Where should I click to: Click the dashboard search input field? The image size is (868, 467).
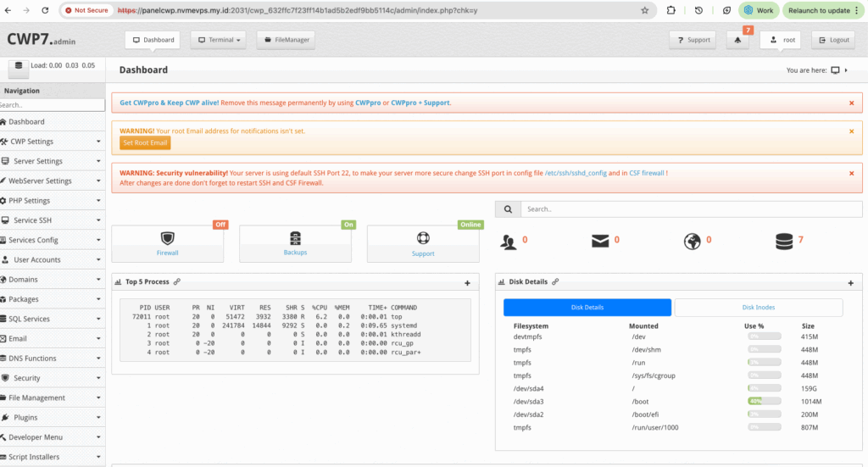[690, 208]
